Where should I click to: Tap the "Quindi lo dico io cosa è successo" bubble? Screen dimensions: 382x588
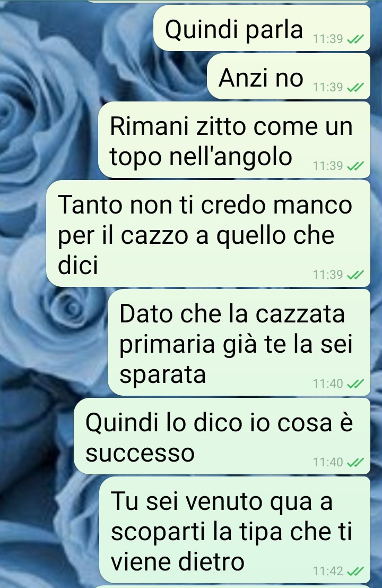222,436
